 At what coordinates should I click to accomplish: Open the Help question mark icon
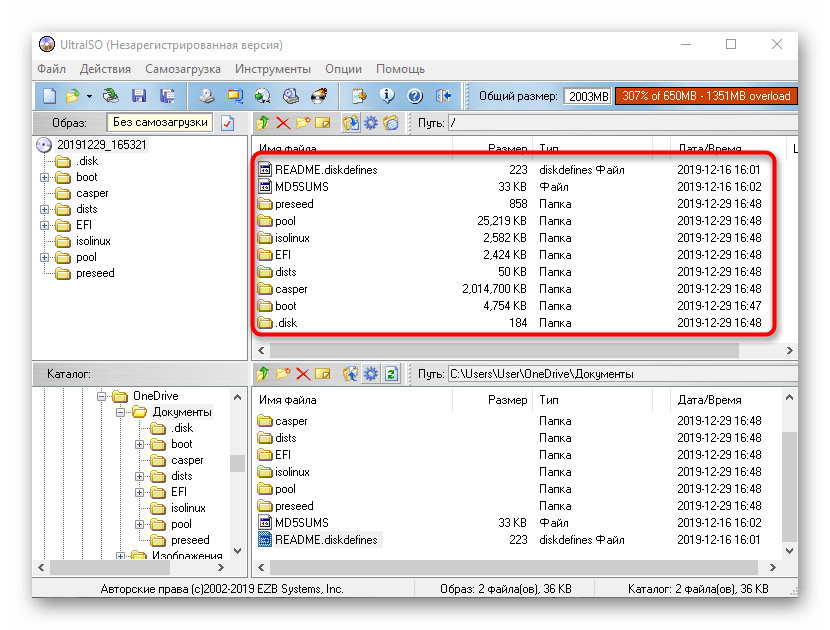click(415, 96)
